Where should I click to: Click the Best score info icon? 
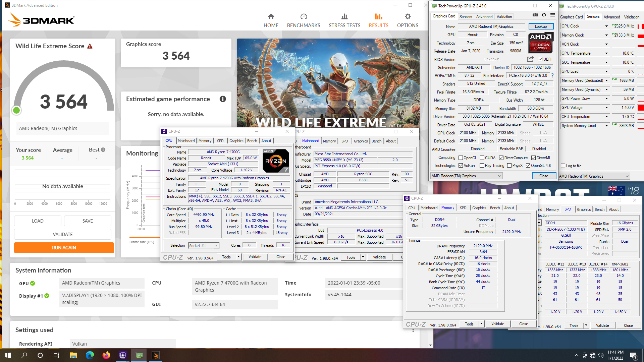103,150
